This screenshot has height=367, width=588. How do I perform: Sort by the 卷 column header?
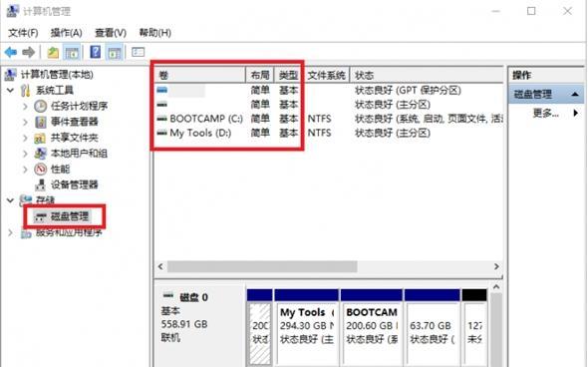pyautogui.click(x=199, y=75)
